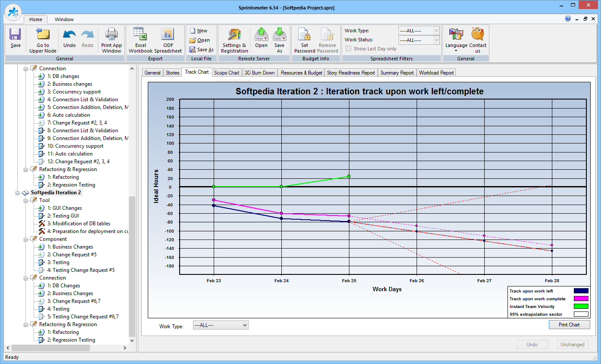Click the Unchanged button
Image resolution: width=601 pixels, height=364 pixels.
(x=573, y=345)
